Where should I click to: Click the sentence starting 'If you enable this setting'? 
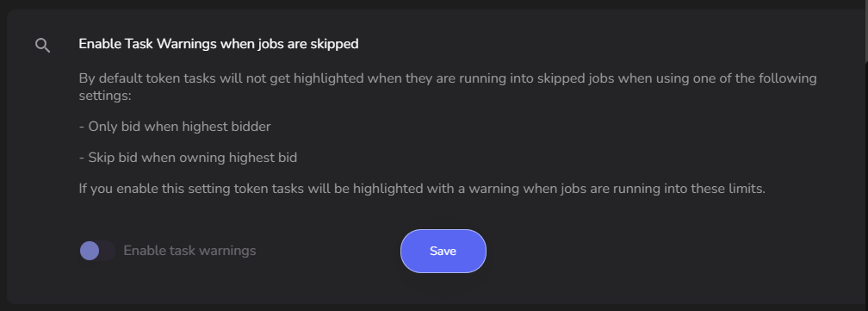(x=422, y=189)
